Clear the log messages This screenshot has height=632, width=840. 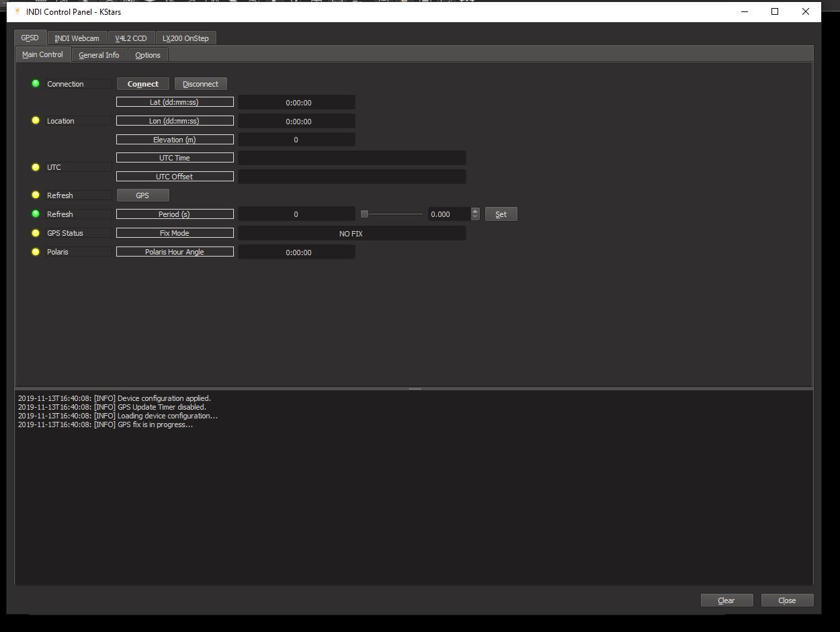pos(726,600)
